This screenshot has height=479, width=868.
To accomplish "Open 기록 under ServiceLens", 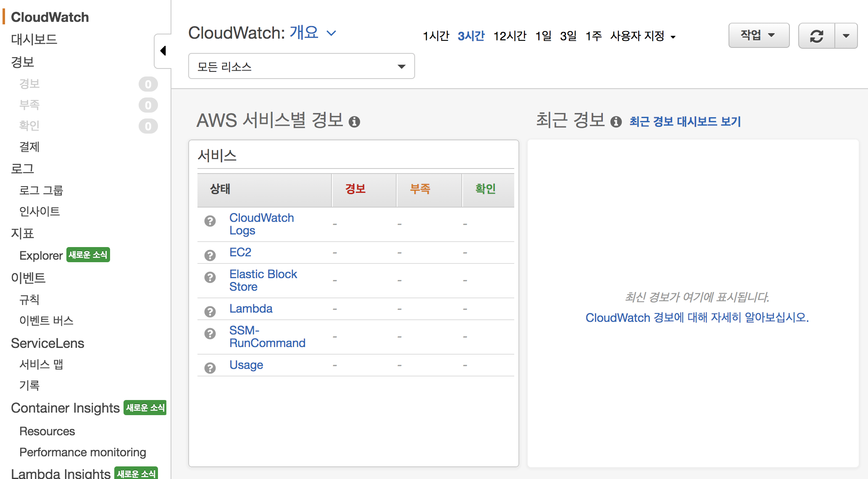I will (29, 385).
